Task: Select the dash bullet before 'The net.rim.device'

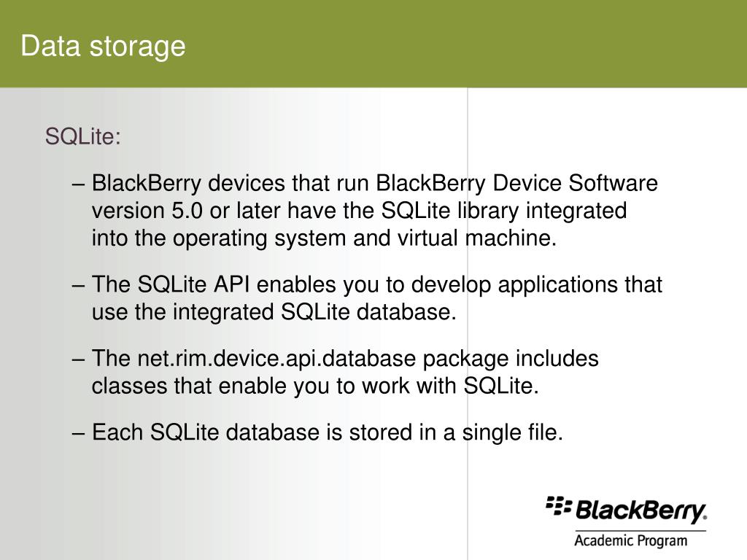Action: tap(78, 359)
